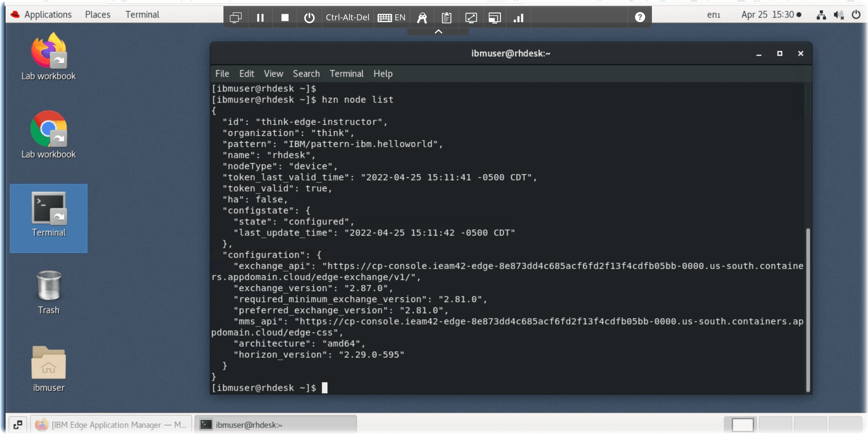Open the Edit menu in terminal window
The width and height of the screenshot is (868, 434).
(247, 73)
